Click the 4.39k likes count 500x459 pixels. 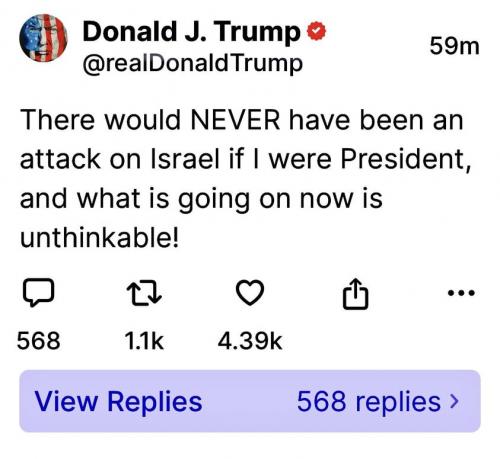tap(250, 341)
